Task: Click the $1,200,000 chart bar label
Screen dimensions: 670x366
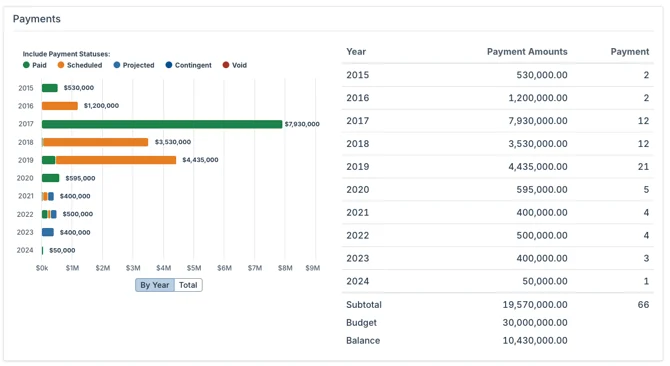Action: pyautogui.click(x=101, y=106)
